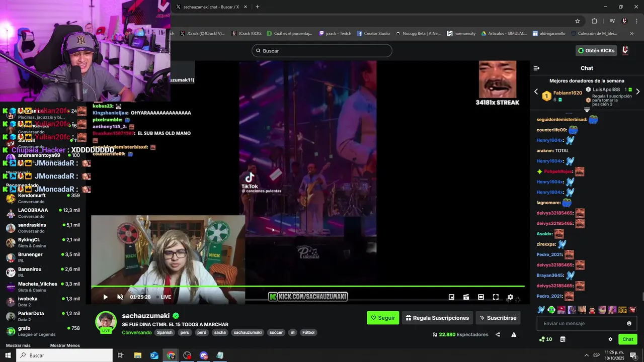The image size is (644, 362).
Task: Click the Kick search Buscar field
Action: pos(322,51)
